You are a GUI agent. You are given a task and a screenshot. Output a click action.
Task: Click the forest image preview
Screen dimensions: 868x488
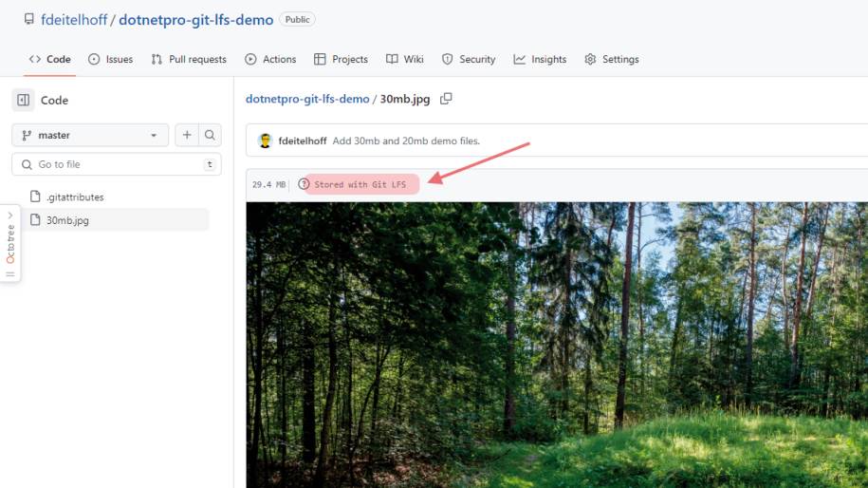pyautogui.click(x=557, y=345)
